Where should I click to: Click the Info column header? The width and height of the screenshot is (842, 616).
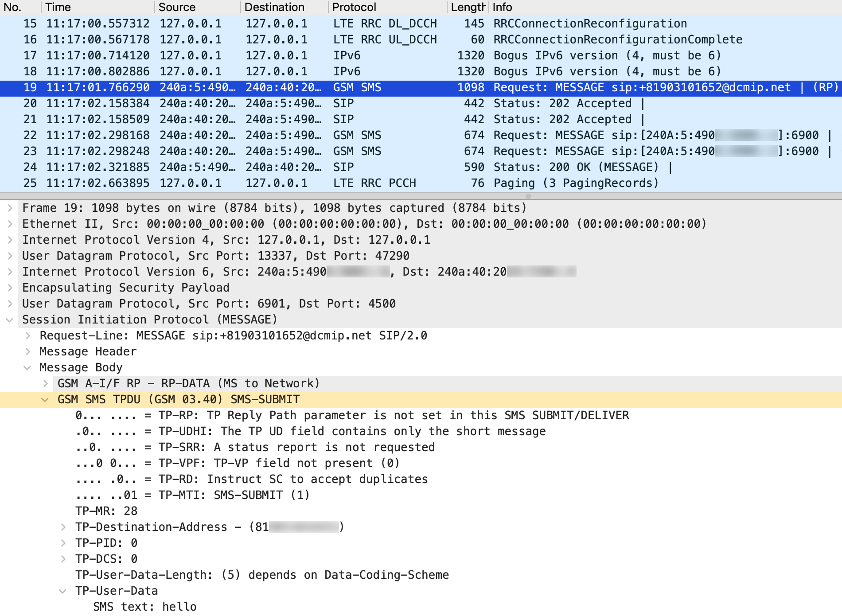click(502, 7)
